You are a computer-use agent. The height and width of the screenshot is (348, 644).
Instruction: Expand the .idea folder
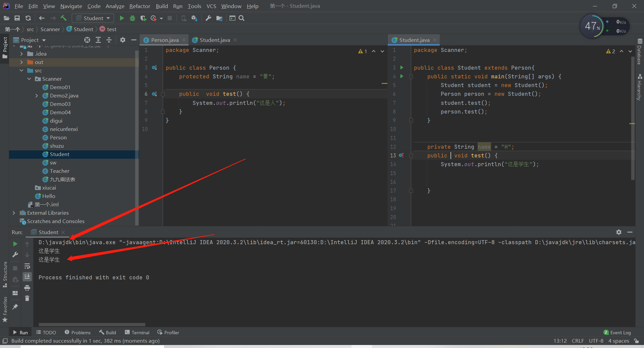click(x=21, y=54)
